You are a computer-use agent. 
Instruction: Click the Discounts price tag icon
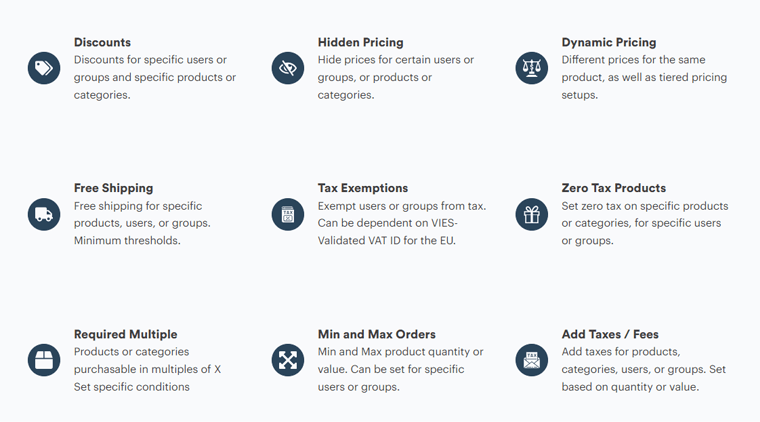(x=44, y=68)
